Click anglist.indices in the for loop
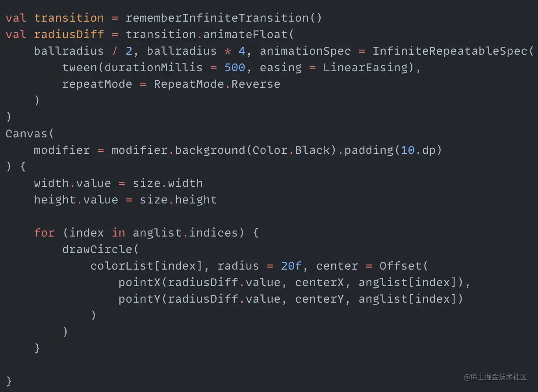538x392 pixels. click(x=186, y=233)
